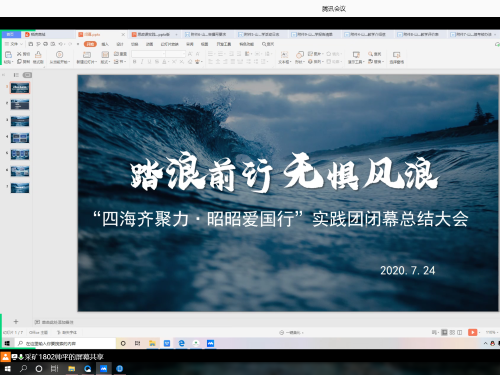500x375 pixels.
Task: Switch to normal view icon in status bar
Action: tap(444, 332)
